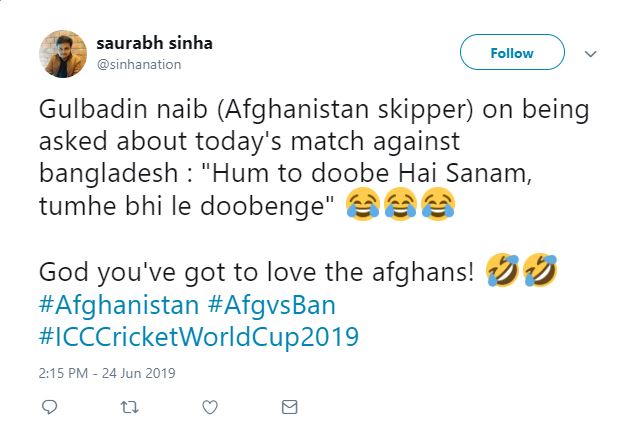
Task: Click the first tears-of-joy emoji
Action: point(360,205)
